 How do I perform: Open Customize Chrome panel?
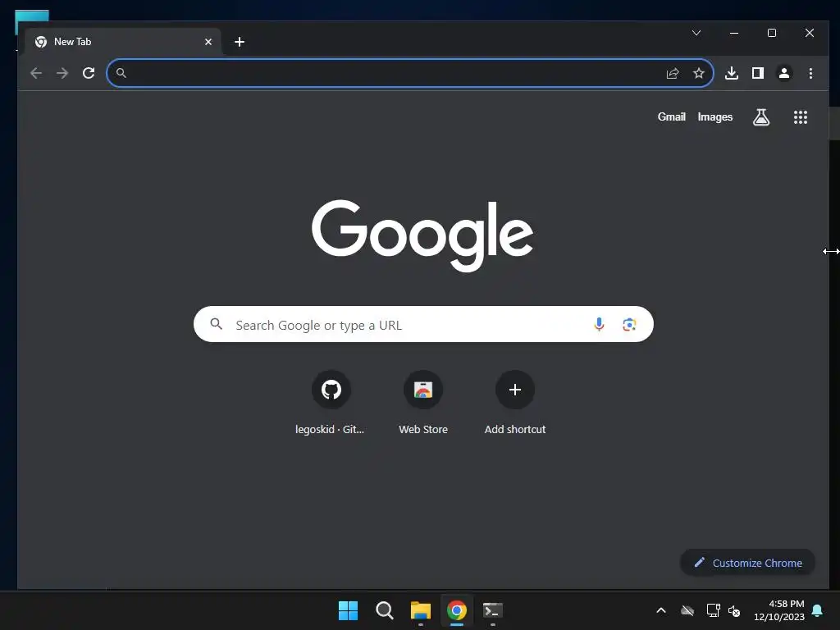point(748,563)
